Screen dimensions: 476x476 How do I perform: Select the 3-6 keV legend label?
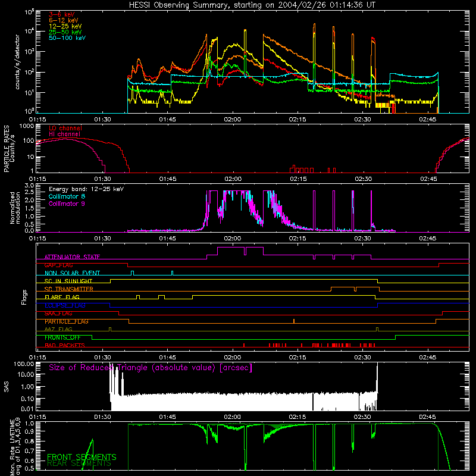(61, 14)
